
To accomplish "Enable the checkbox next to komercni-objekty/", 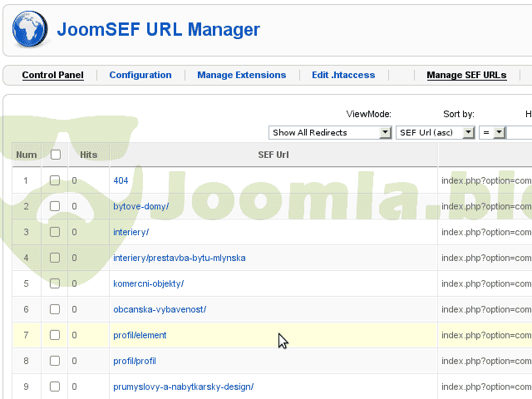I will 55,283.
